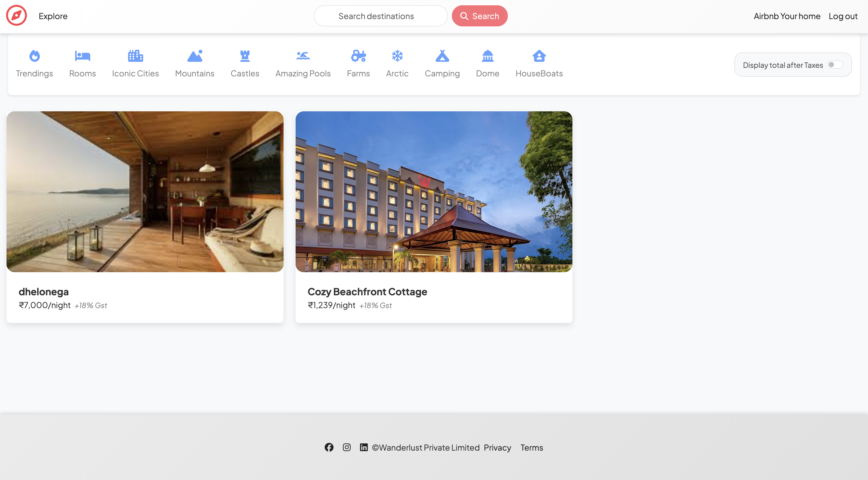Viewport: 868px width, 480px height.
Task: Open the Facebook icon in footer
Action: pyautogui.click(x=329, y=447)
